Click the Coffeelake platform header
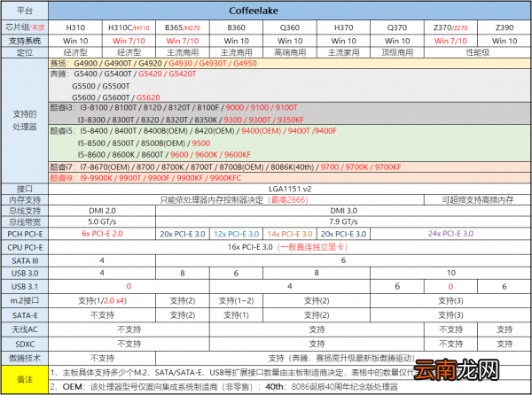 click(290, 11)
